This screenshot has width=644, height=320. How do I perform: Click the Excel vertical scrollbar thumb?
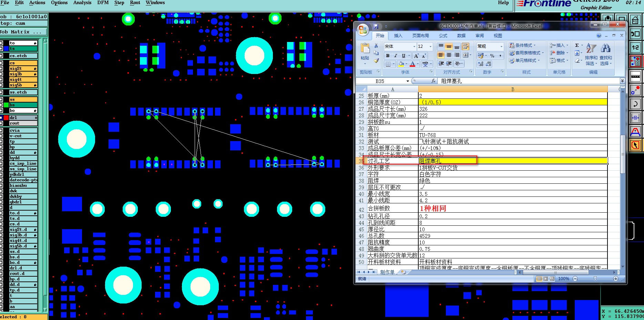click(622, 154)
